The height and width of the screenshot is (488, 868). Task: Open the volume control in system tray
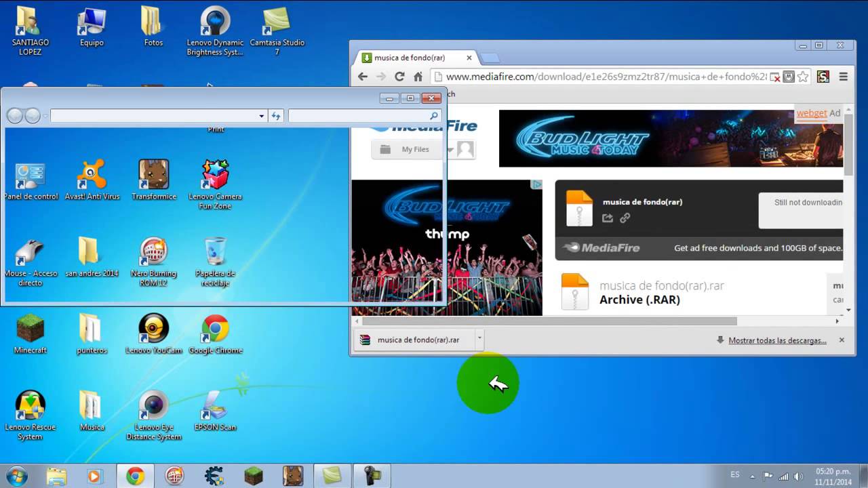coord(798,476)
